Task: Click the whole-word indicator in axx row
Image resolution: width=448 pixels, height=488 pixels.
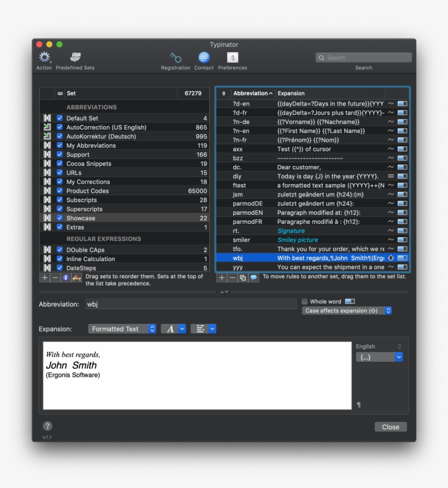Action: pos(402,149)
